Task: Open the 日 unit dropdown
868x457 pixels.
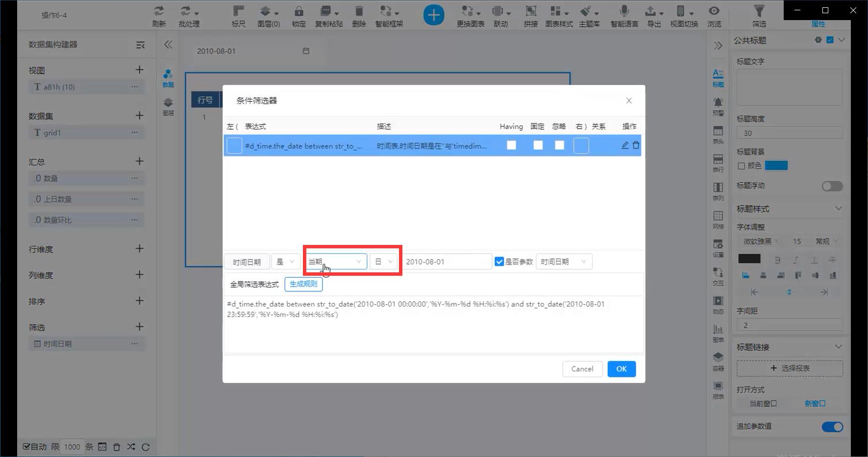Action: click(x=384, y=262)
